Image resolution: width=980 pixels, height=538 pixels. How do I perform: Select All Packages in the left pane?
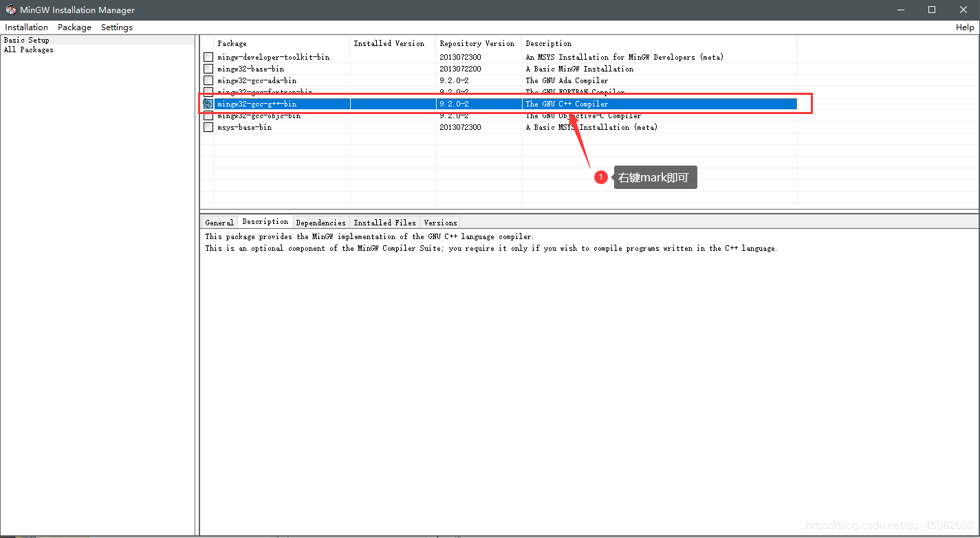point(29,49)
